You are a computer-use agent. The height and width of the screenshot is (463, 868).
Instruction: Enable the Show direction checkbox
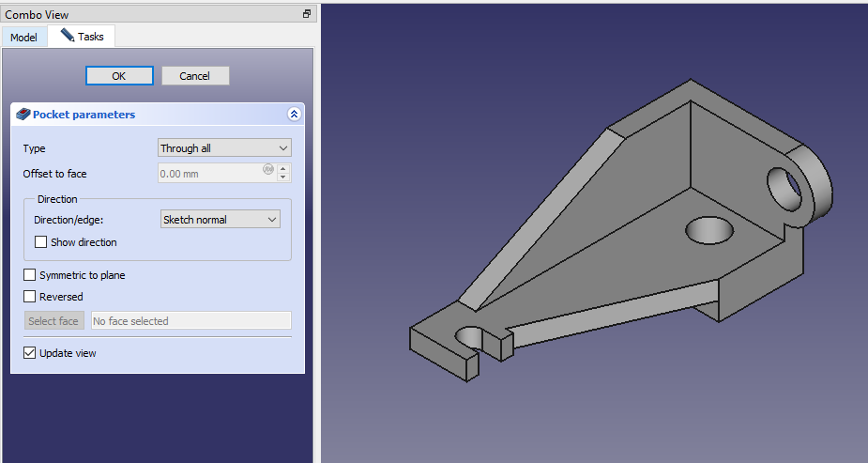[x=40, y=242]
